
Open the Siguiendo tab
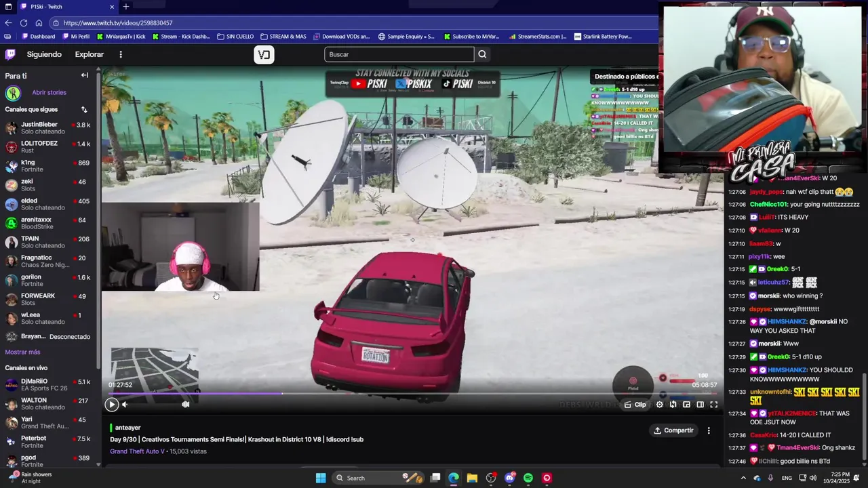[44, 54]
